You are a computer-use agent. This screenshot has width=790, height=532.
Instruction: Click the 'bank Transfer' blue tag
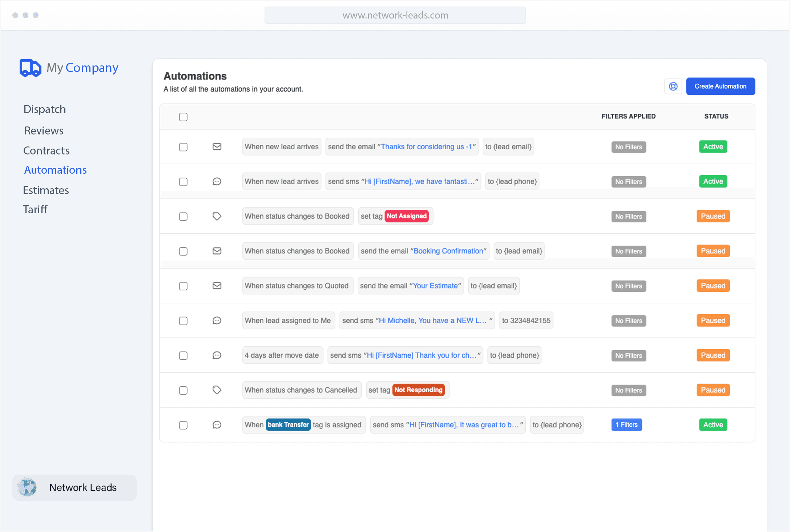[288, 425]
